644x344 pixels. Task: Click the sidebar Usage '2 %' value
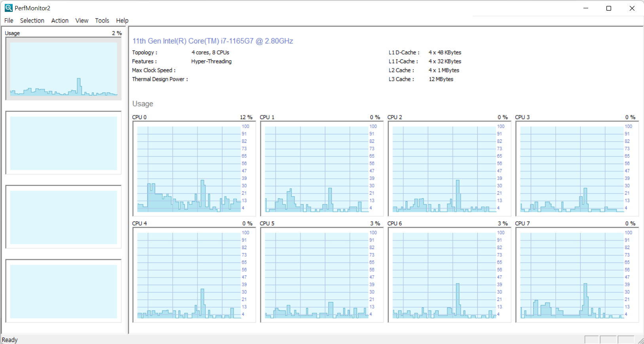click(x=117, y=33)
